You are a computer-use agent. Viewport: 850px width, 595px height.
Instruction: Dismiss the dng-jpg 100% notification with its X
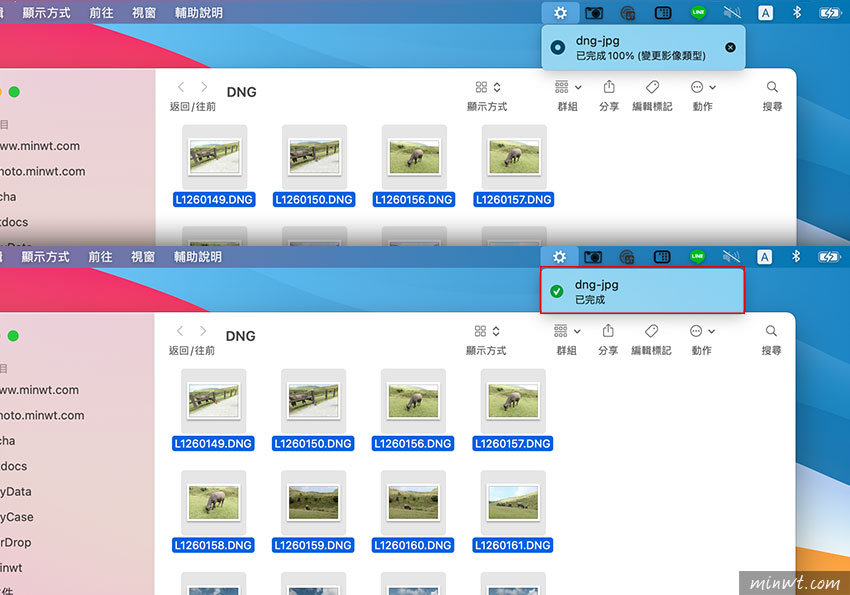730,48
